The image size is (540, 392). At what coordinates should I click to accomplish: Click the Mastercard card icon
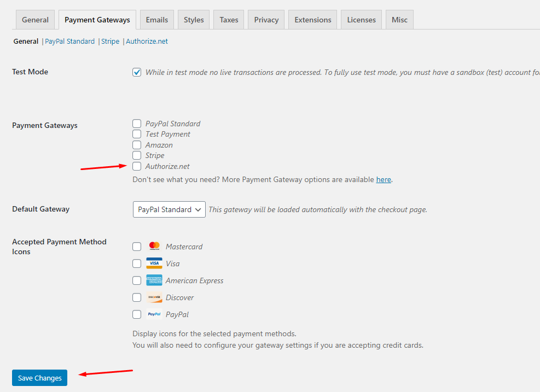click(x=154, y=247)
